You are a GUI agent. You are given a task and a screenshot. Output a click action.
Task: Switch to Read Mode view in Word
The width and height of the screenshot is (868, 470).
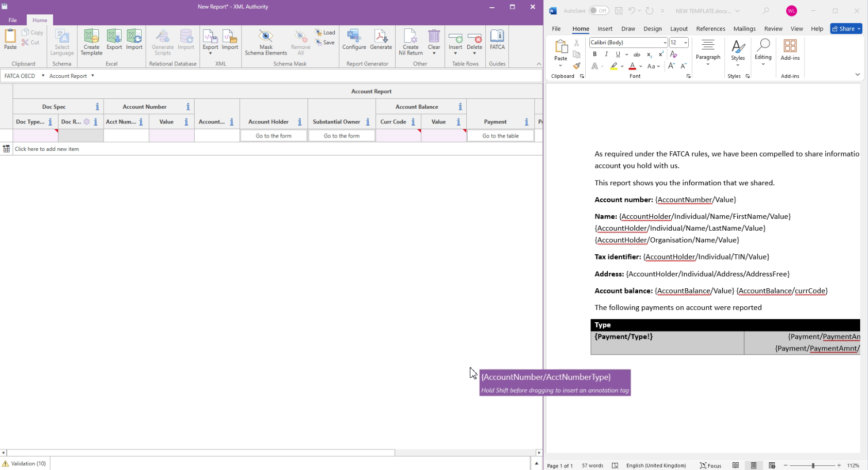736,465
